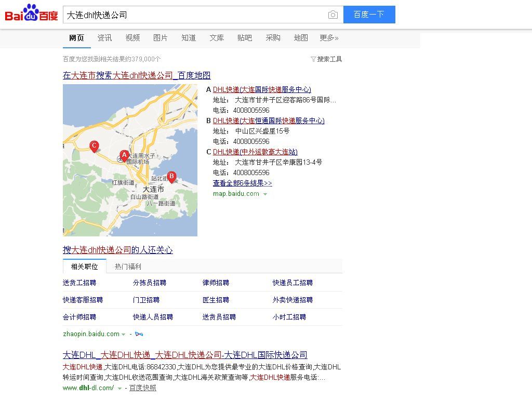532x399 pixels.
Task: Click the 门卫招聘 link
Action: pyautogui.click(x=146, y=300)
